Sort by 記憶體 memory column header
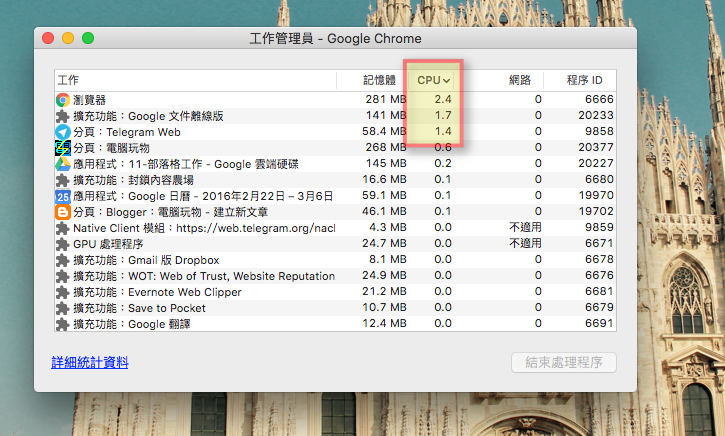Image resolution: width=725 pixels, height=436 pixels. coord(379,80)
